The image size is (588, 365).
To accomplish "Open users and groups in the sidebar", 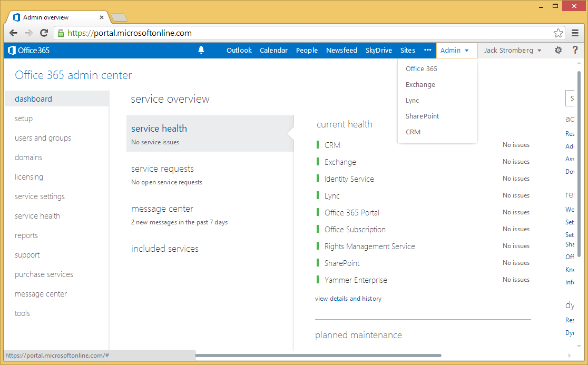I will 43,138.
